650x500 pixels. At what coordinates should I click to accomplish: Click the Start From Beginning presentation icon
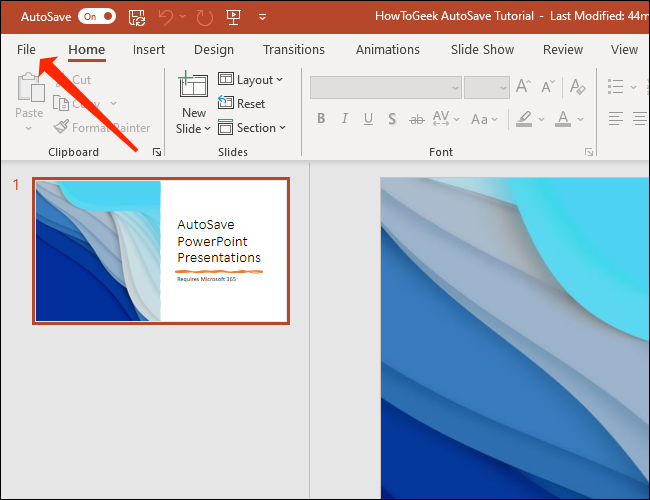[234, 17]
